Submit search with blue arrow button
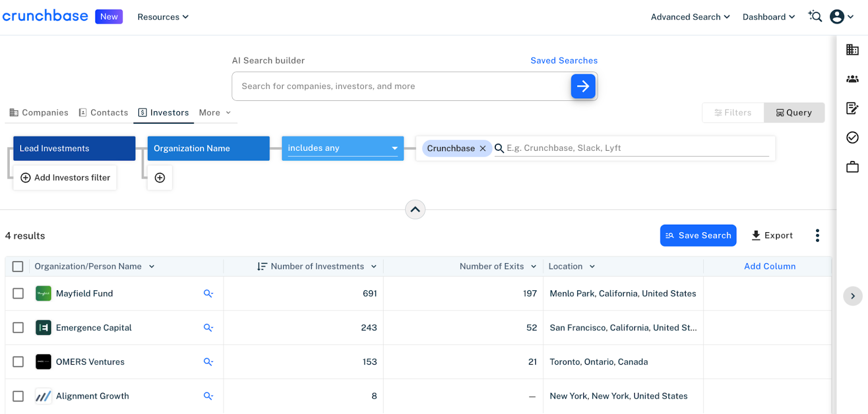The width and height of the screenshot is (868, 414). [x=583, y=86]
